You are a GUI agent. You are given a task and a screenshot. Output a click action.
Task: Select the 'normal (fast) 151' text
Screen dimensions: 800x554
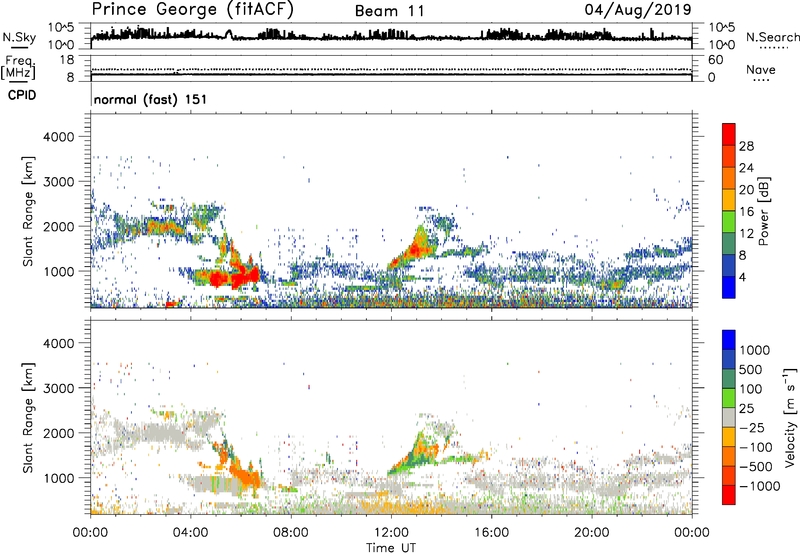tap(151, 99)
